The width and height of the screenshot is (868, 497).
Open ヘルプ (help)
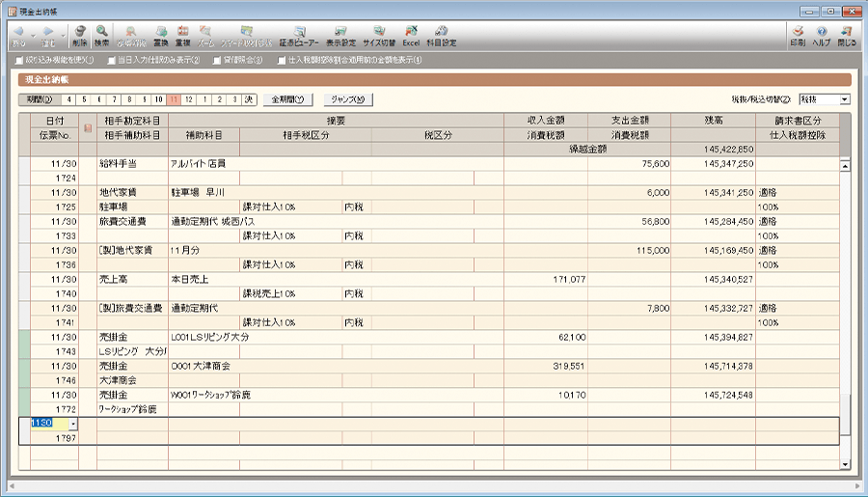click(x=821, y=36)
